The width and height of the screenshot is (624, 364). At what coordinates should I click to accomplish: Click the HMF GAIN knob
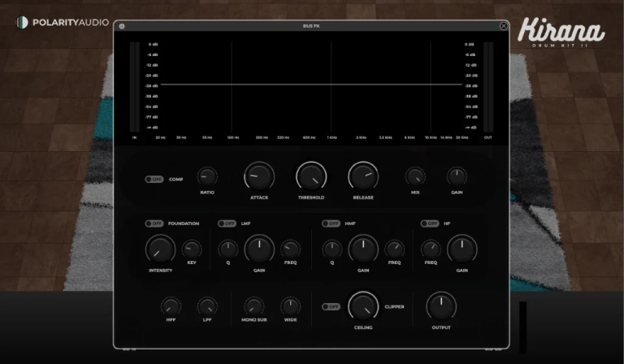tap(363, 249)
